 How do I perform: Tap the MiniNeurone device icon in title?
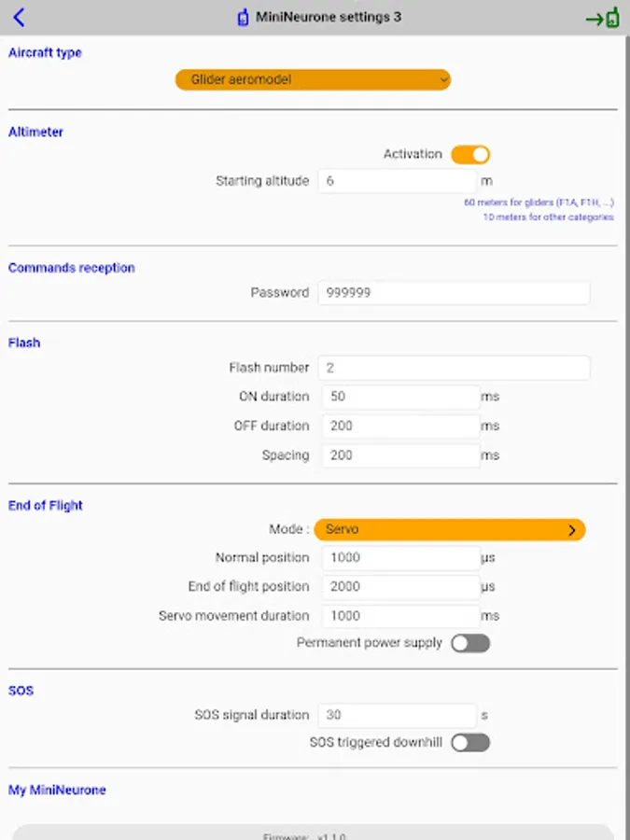coord(244,18)
